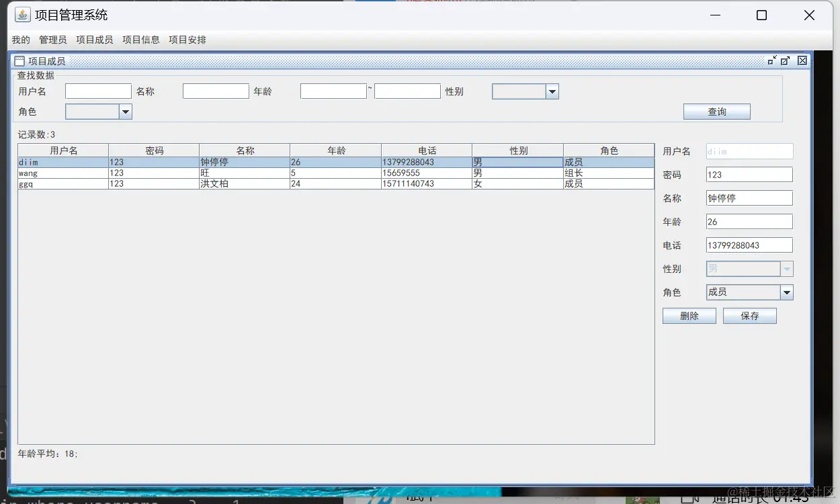Click the cell containing 洪文柏
The image size is (840, 504).
click(x=245, y=184)
